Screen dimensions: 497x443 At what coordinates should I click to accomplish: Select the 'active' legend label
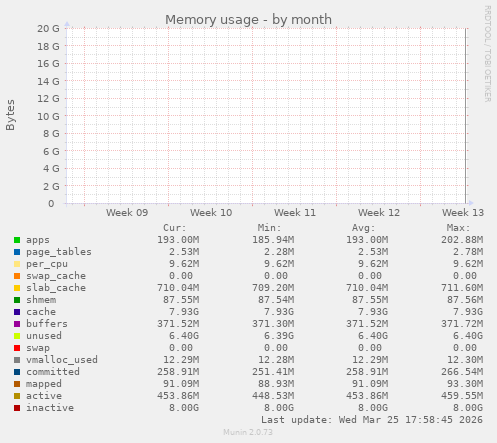click(x=44, y=396)
